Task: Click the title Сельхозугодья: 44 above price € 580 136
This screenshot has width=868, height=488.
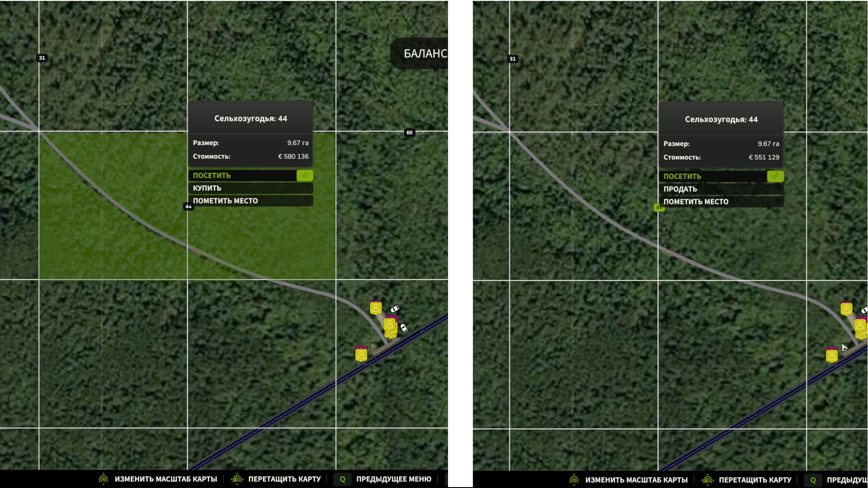Action: 250,118
